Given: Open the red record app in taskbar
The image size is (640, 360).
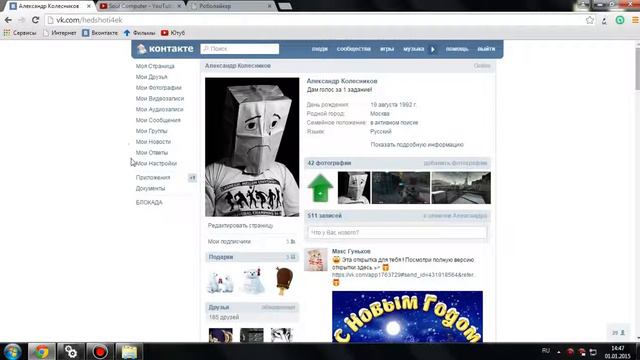Looking at the screenshot, I should pyautogui.click(x=100, y=351).
